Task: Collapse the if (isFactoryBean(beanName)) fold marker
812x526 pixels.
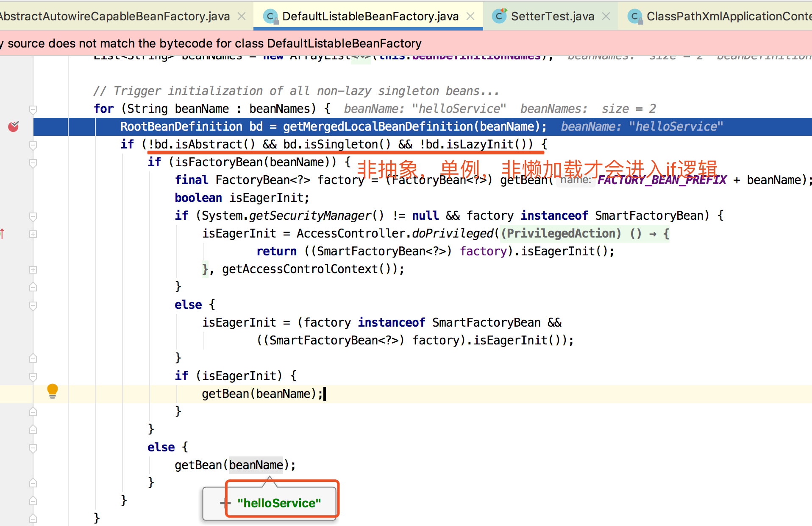Action: pos(33,162)
